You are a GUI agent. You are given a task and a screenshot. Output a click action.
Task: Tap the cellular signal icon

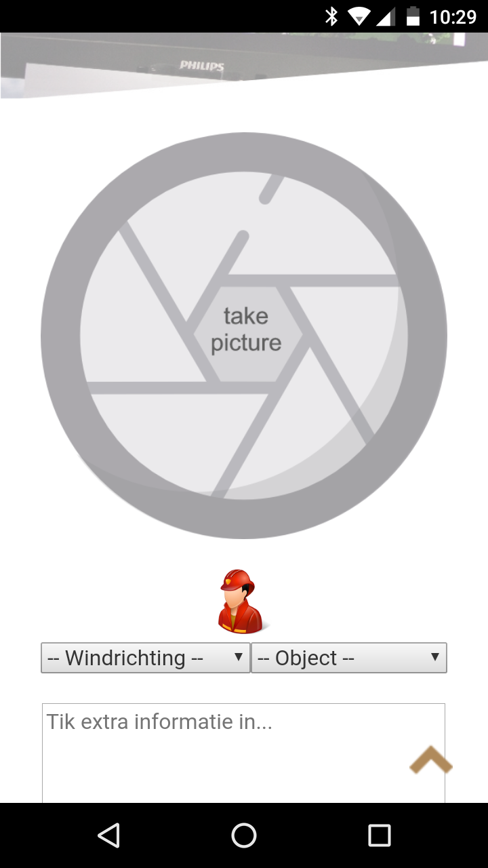(x=386, y=16)
